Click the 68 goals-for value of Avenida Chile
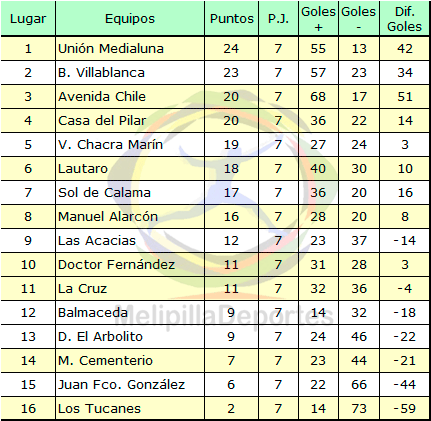The height and width of the screenshot is (421, 431). coord(318,97)
